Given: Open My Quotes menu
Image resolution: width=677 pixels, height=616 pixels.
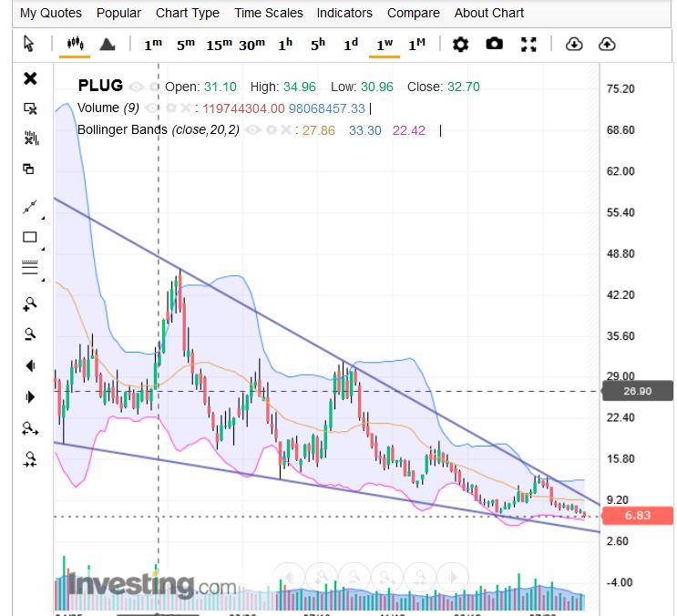Looking at the screenshot, I should 50,13.
